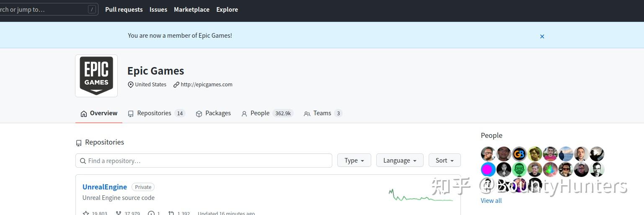Go to the Teams tab
Image resolution: width=644 pixels, height=215 pixels.
tap(323, 113)
